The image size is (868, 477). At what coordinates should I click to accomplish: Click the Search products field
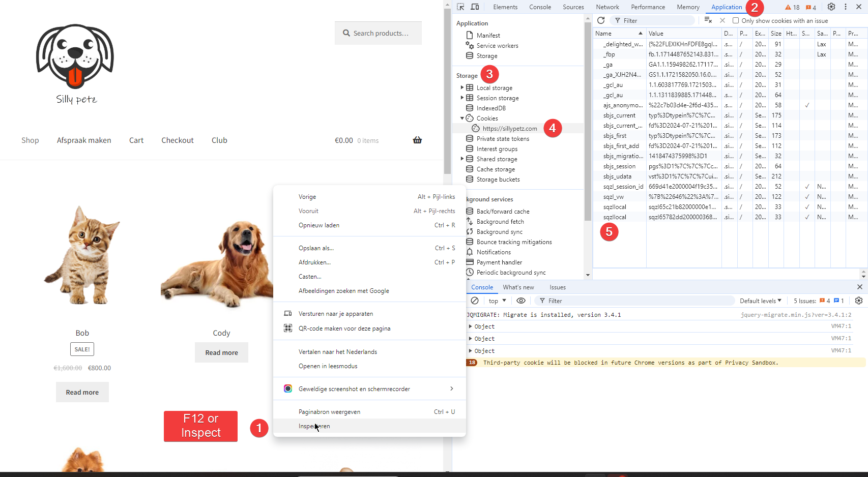pyautogui.click(x=378, y=33)
